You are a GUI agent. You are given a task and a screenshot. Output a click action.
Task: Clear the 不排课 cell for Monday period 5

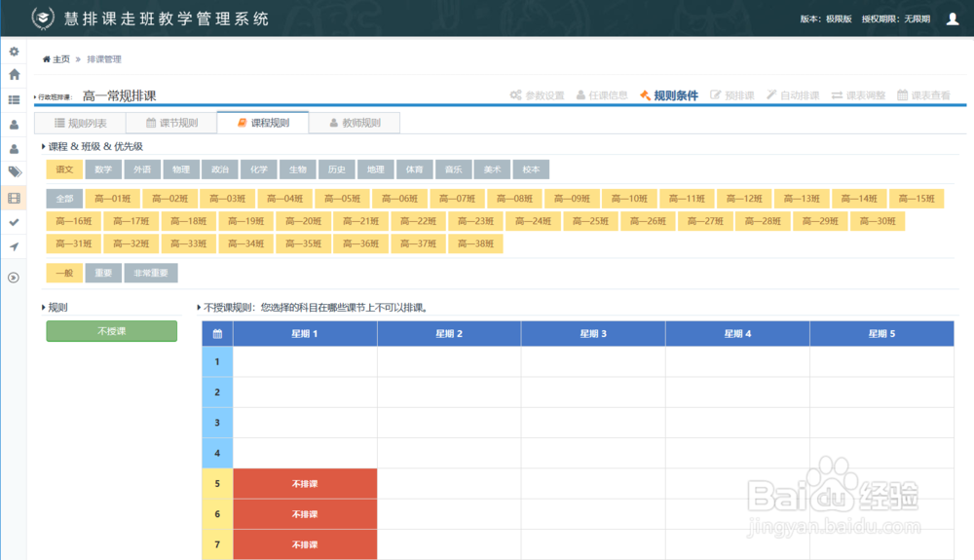point(305,484)
